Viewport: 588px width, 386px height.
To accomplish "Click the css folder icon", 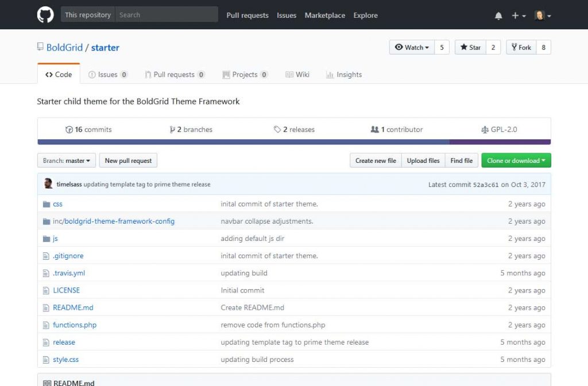I will point(47,204).
